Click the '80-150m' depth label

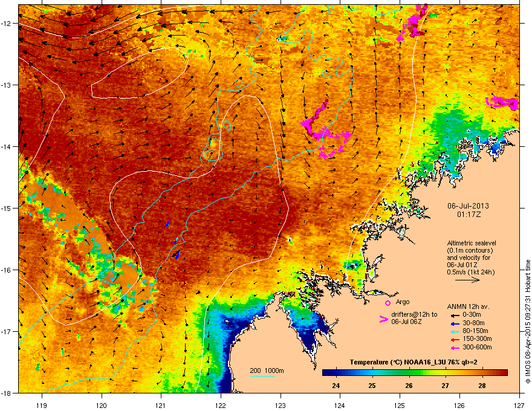[x=475, y=331]
